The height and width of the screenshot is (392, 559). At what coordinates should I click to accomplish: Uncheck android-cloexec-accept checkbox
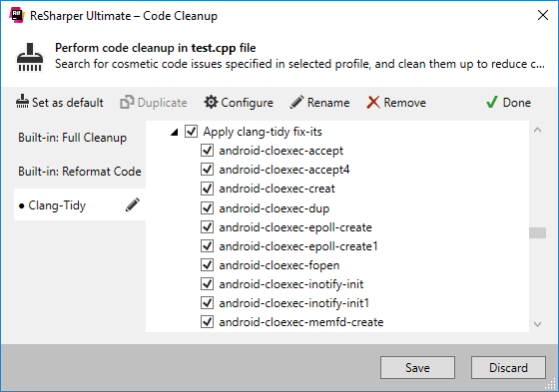click(x=207, y=151)
